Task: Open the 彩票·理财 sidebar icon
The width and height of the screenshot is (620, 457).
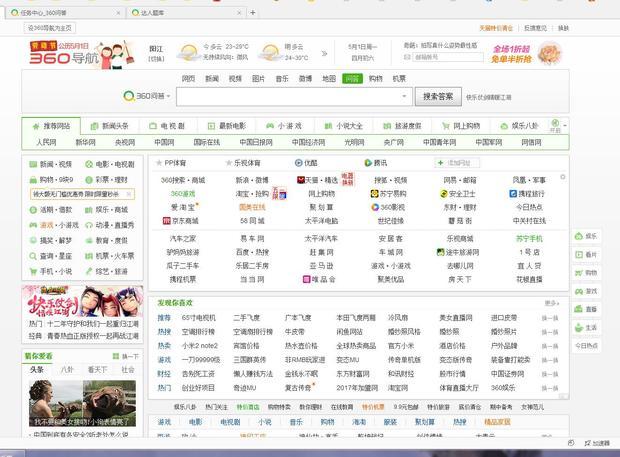Action: tap(89, 179)
